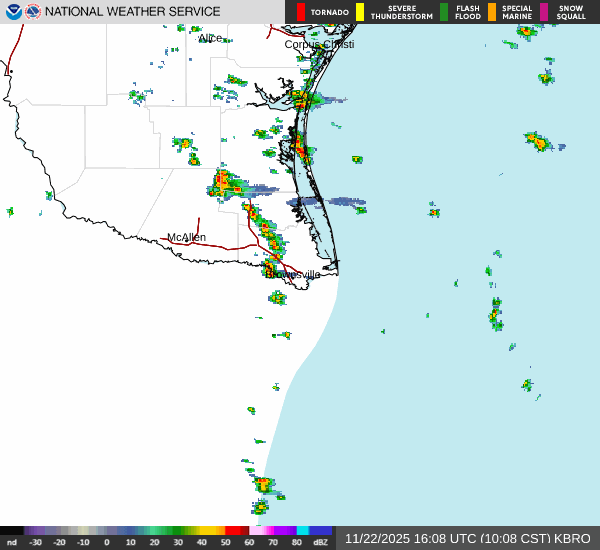This screenshot has width=600, height=550.
Task: Click the nd marker on color scale
Action: coord(12,542)
